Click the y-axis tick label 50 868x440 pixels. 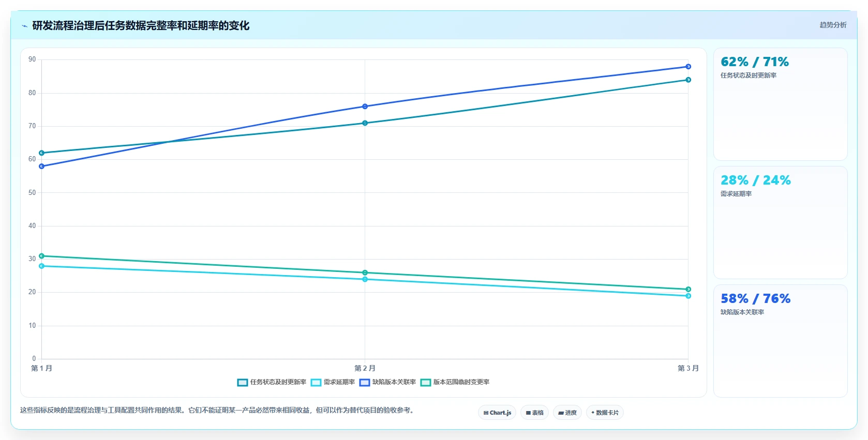tap(33, 193)
